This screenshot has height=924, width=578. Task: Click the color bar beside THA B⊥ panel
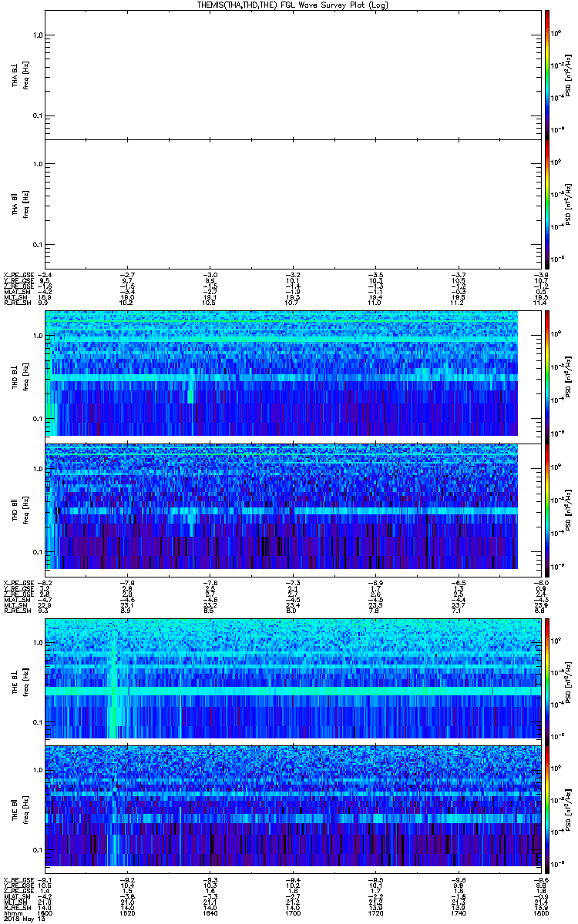[x=546, y=74]
